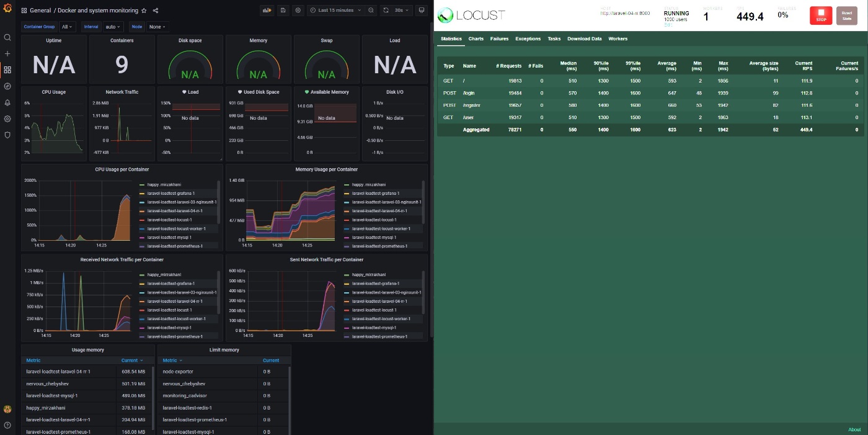Open the Grafana search icon in sidebar
Screen dimensions: 868x435
(7, 37)
